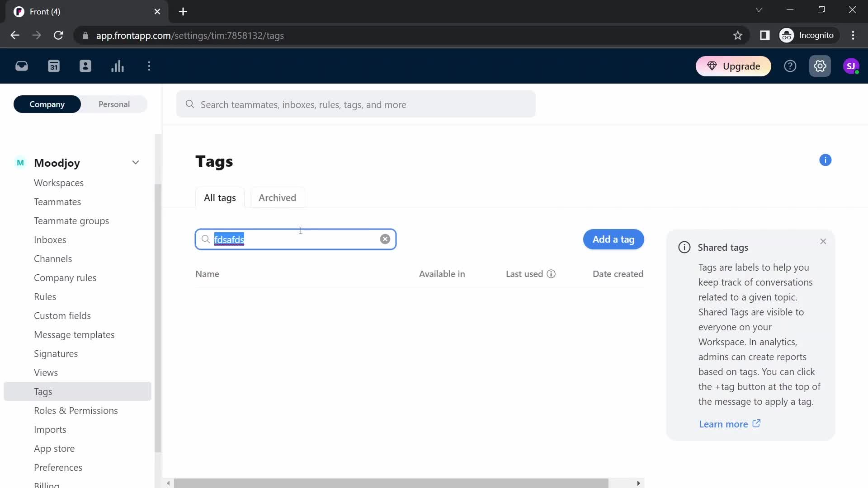Click the Settings gear icon
The height and width of the screenshot is (488, 868).
click(820, 66)
